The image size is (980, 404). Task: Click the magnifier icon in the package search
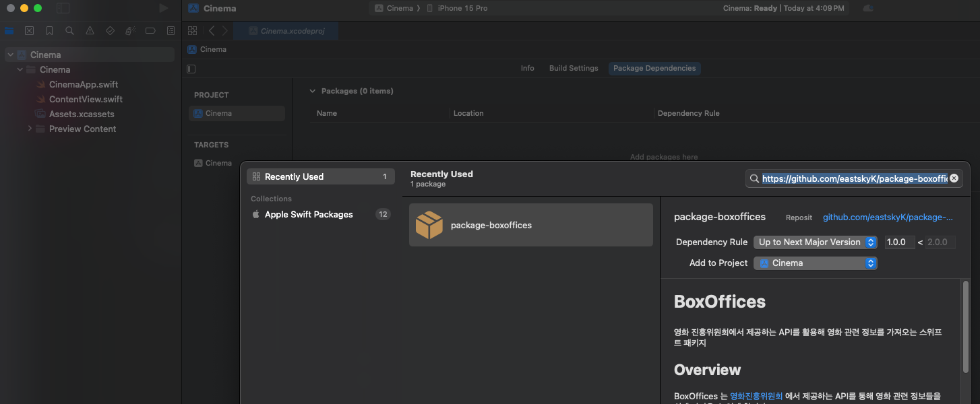click(755, 178)
